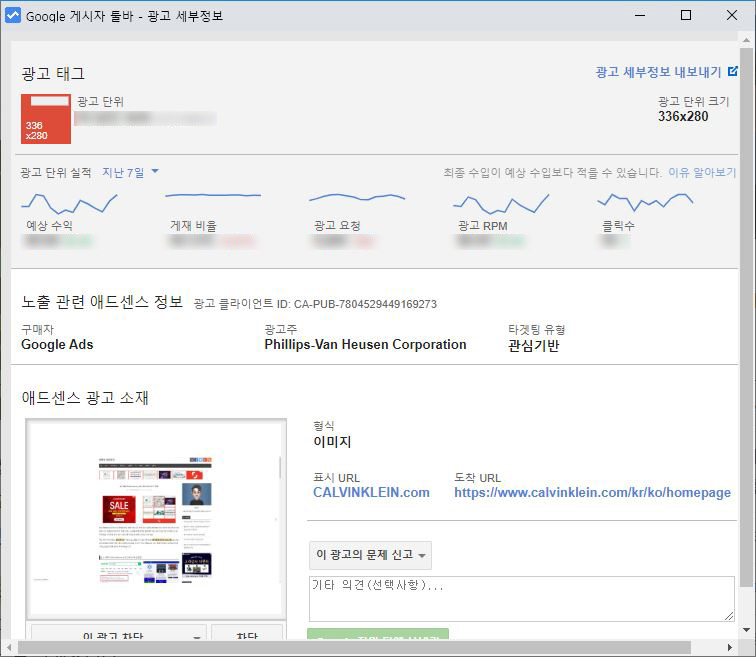
Task: Maximize the publisher toolbar window
Action: [x=686, y=15]
